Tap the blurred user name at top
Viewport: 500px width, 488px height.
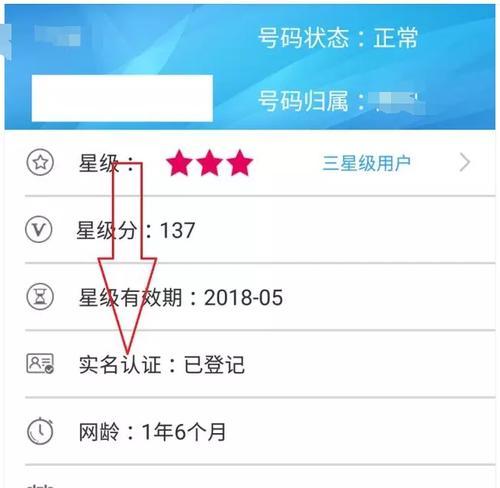(x=57, y=35)
